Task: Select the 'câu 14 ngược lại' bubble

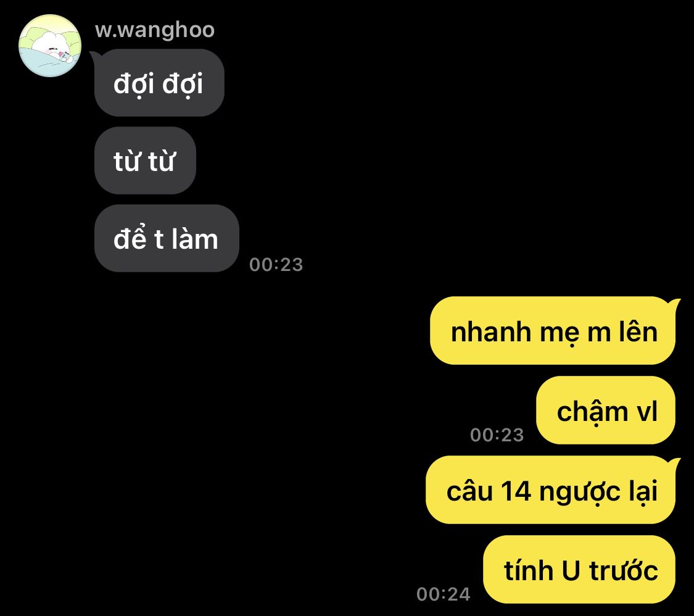Action: (x=551, y=490)
